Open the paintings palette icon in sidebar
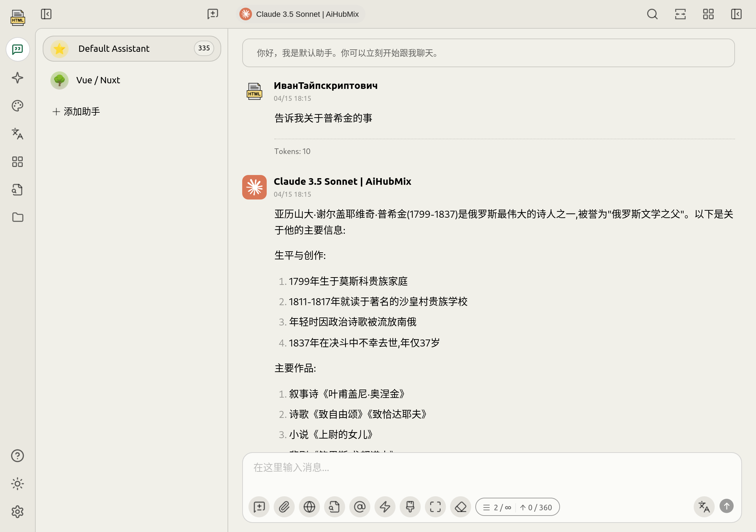 tap(17, 106)
